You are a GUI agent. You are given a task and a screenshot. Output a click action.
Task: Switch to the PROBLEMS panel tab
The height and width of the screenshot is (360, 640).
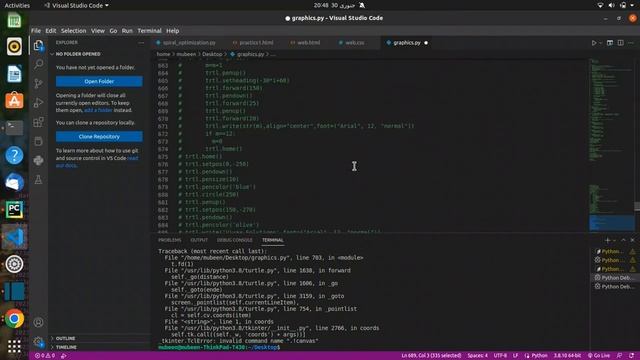click(x=169, y=240)
